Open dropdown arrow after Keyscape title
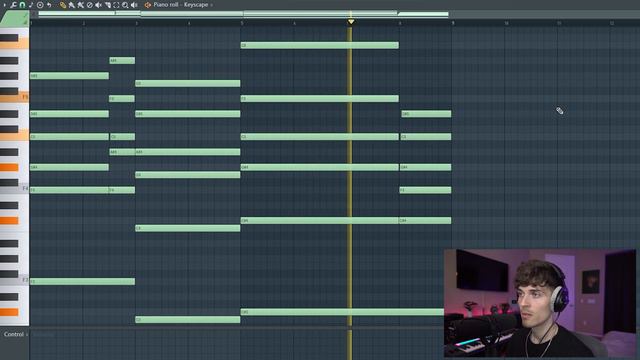This screenshot has width=640, height=360. pyautogui.click(x=211, y=5)
